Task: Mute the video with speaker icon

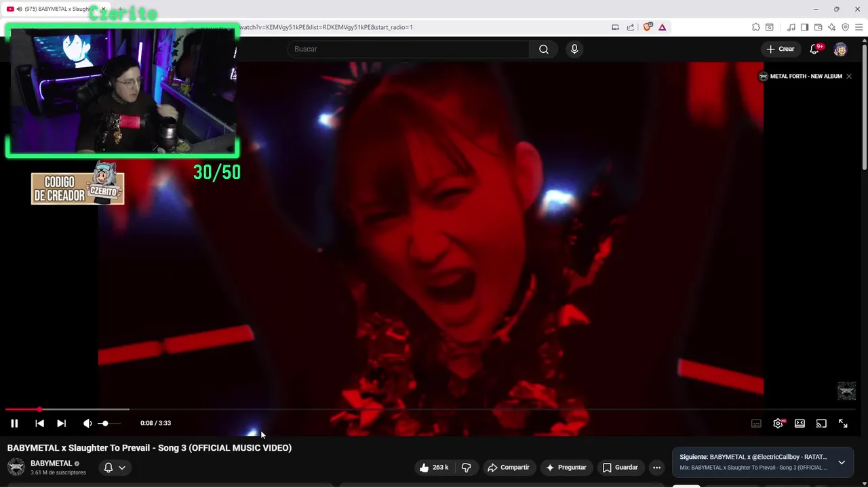Action: (x=87, y=423)
